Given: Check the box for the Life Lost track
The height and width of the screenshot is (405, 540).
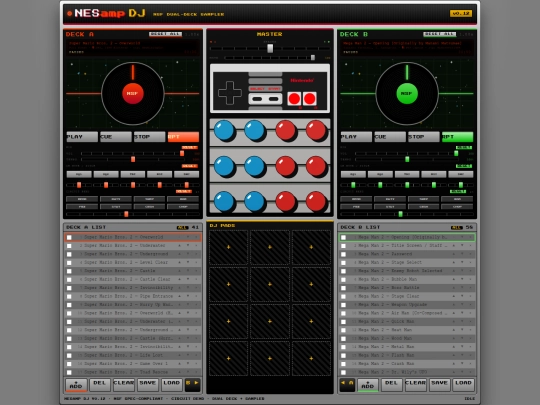Looking at the screenshot, I should tap(69, 355).
